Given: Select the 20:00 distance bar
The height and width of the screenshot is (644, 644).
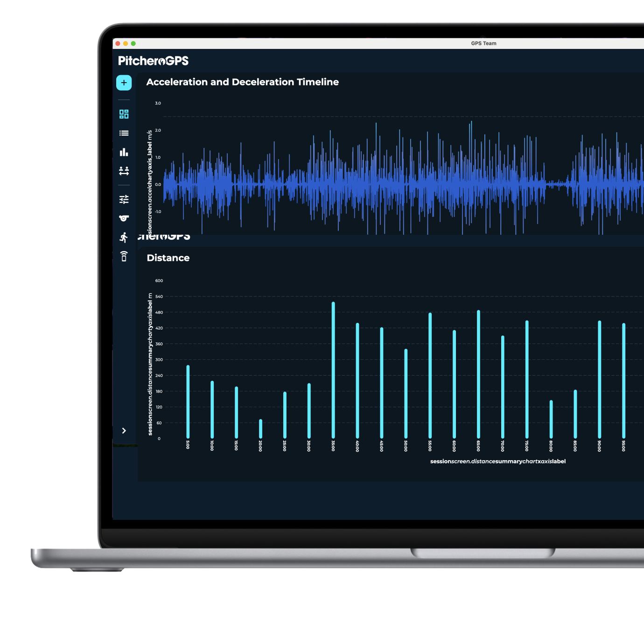Looking at the screenshot, I should tap(260, 429).
